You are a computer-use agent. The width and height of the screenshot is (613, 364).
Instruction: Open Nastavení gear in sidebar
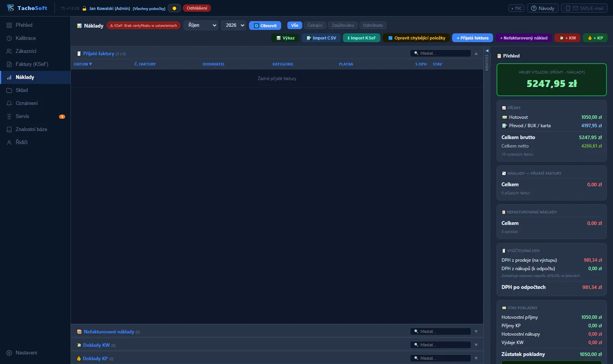click(x=35, y=353)
